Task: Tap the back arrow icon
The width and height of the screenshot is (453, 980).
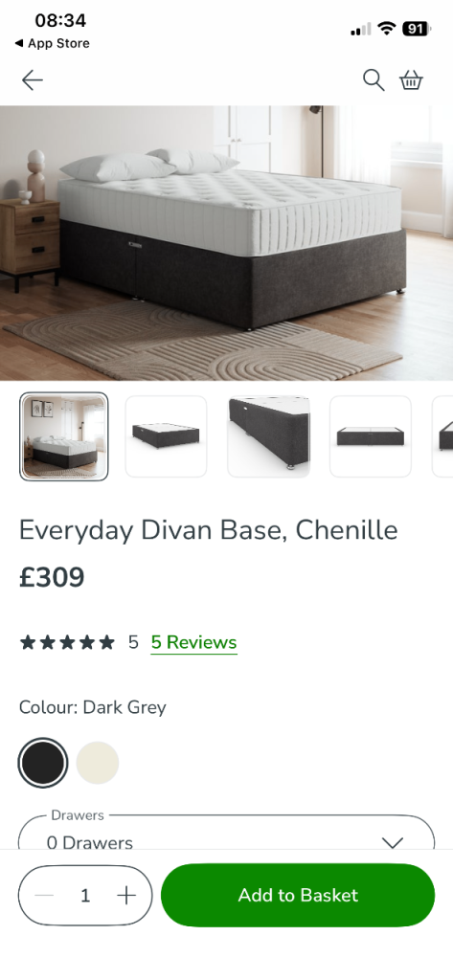Action: [32, 80]
